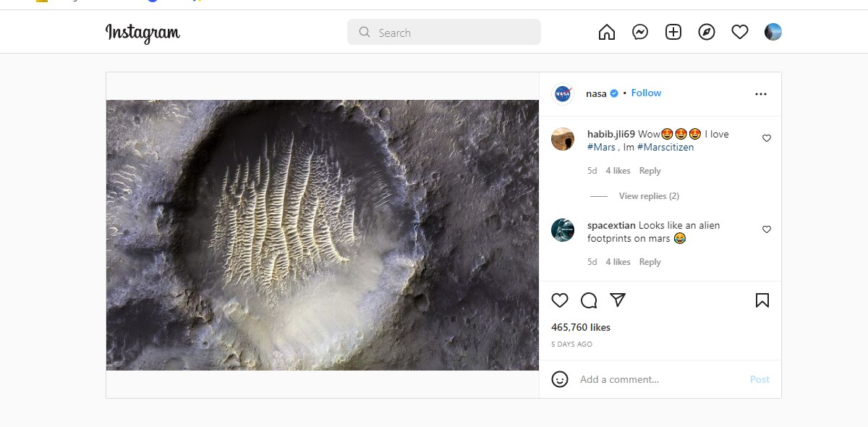Save the post with bookmark icon
The height and width of the screenshot is (427, 868).
pyautogui.click(x=762, y=300)
